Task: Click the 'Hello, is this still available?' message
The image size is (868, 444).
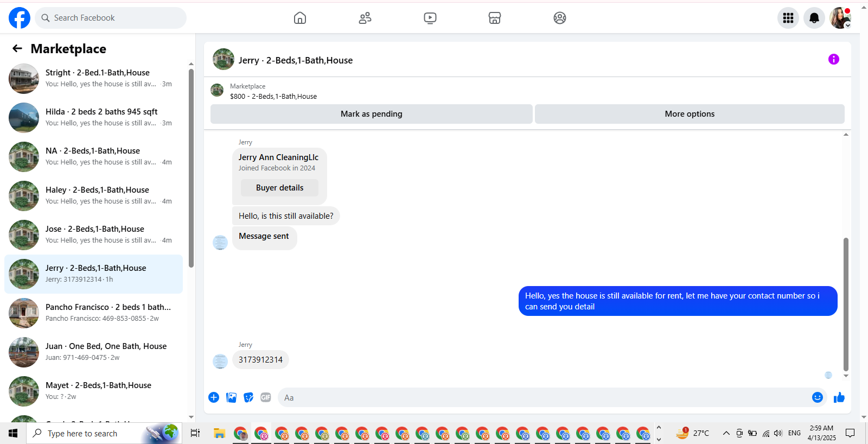Action: [x=286, y=216]
